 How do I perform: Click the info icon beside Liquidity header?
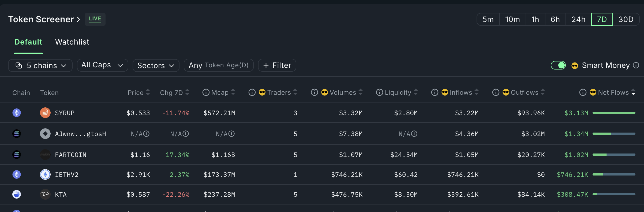pos(380,92)
